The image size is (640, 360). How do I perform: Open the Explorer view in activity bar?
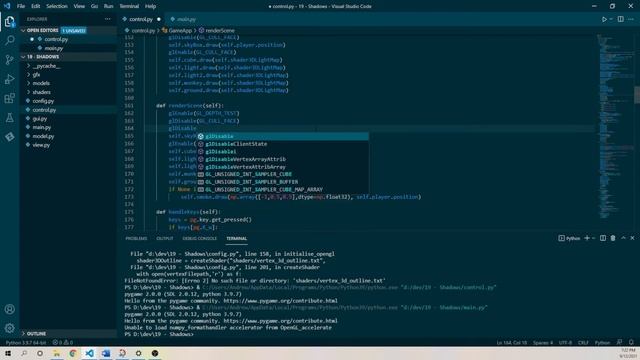click(9, 21)
